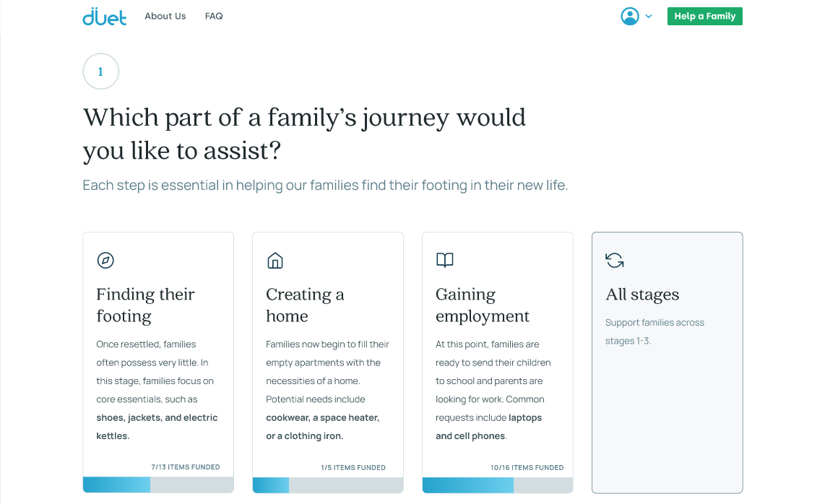Click the Duet logo in header
825x504 pixels.
[x=105, y=17]
